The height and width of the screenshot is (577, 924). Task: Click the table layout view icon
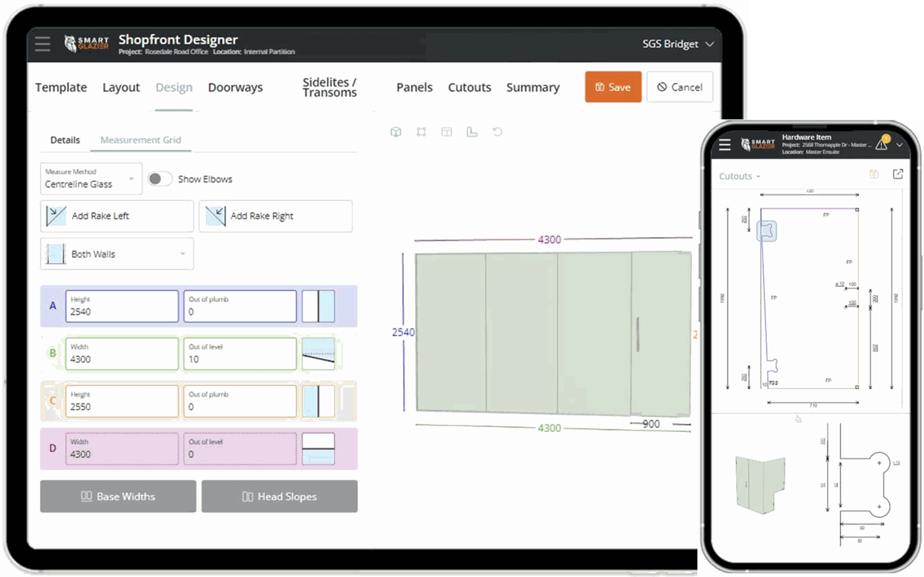[x=447, y=132]
